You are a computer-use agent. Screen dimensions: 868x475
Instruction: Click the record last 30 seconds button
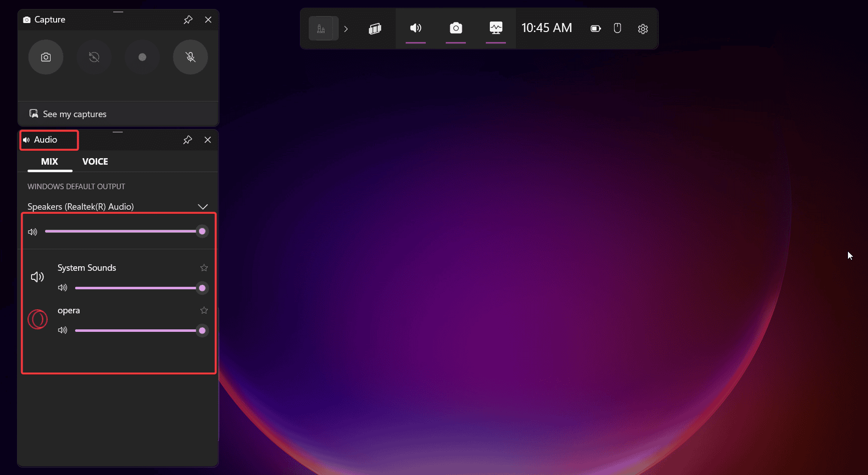pos(94,57)
